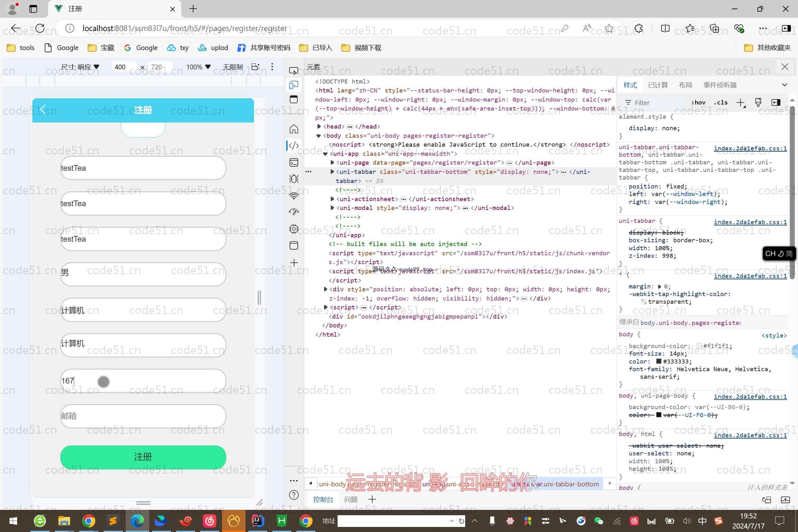
Task: Open the tools bookmark folder
Action: (20, 48)
